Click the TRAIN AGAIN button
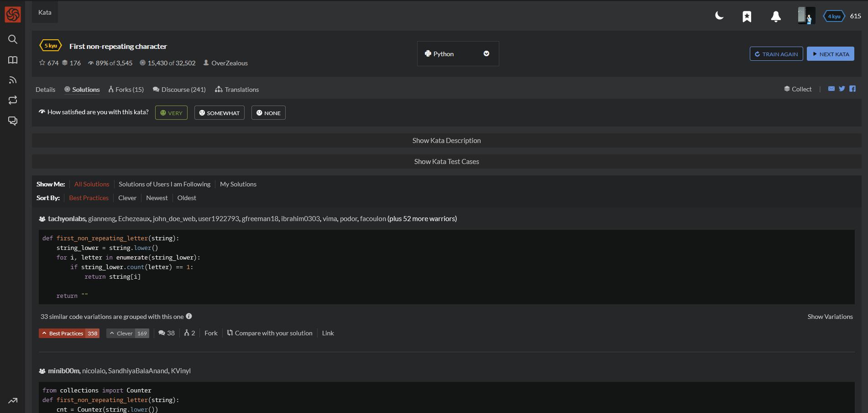 point(776,54)
